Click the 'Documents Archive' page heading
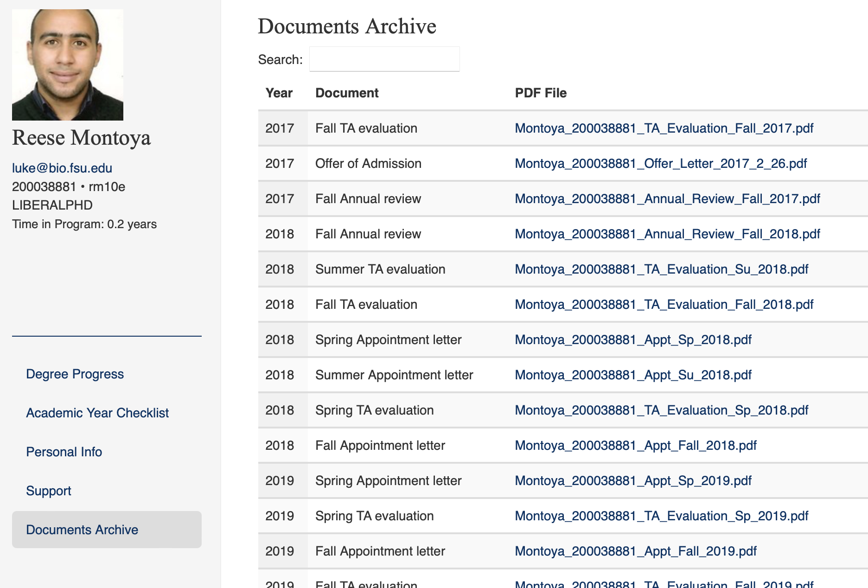Viewport: 868px width, 588px height. tap(347, 26)
